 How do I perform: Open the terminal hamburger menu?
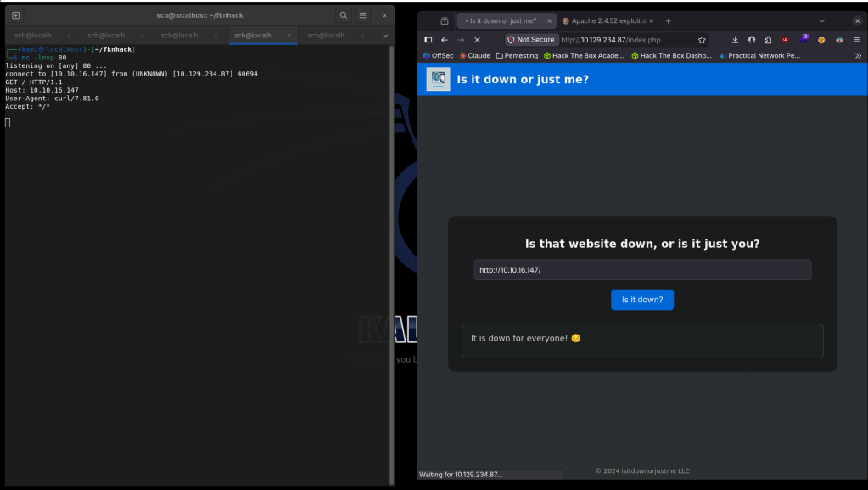pyautogui.click(x=362, y=15)
